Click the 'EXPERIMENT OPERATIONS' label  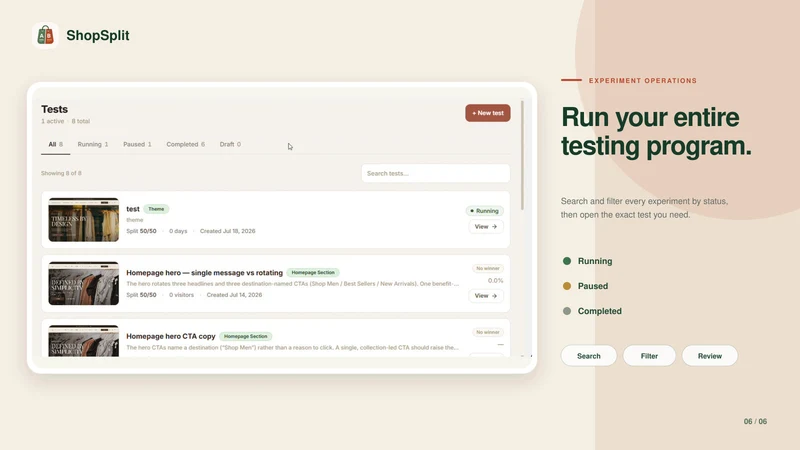point(643,81)
